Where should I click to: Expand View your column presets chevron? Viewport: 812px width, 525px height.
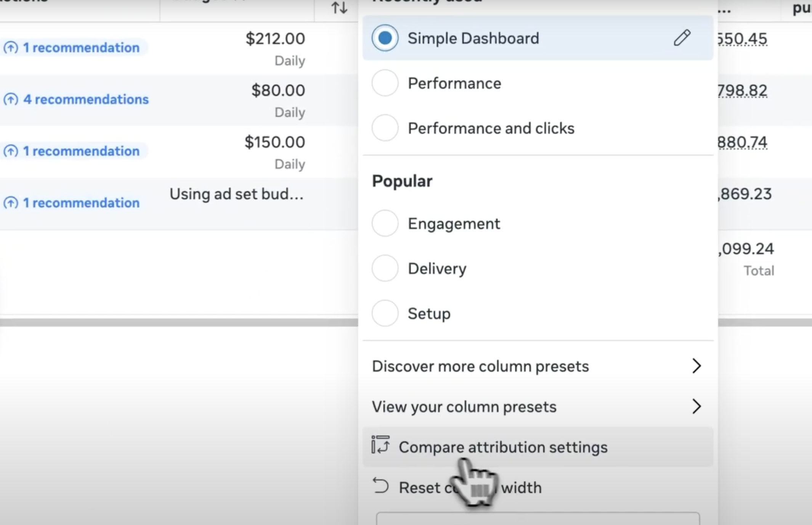[696, 406]
